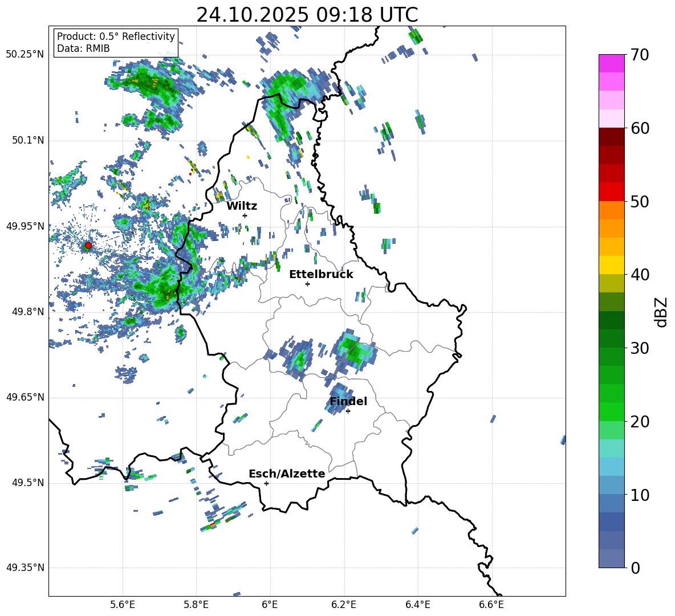The width and height of the screenshot is (675, 616).
Task: Click the 'Data: RMIB' text
Action: pyautogui.click(x=83, y=48)
